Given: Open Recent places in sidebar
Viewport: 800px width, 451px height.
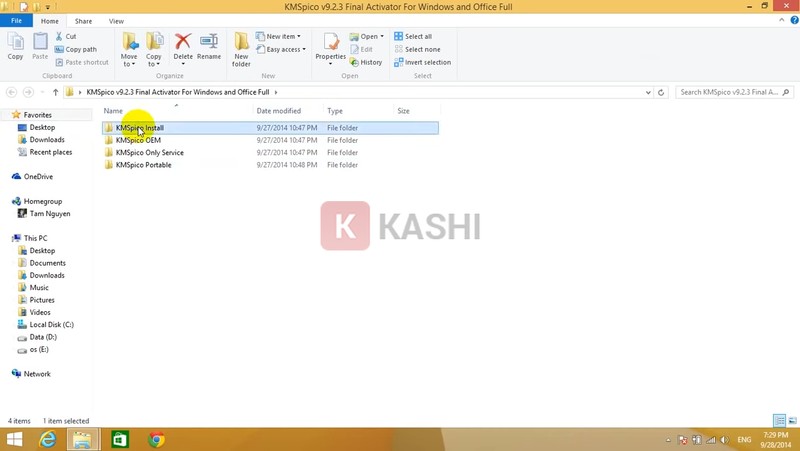Looking at the screenshot, I should [51, 152].
